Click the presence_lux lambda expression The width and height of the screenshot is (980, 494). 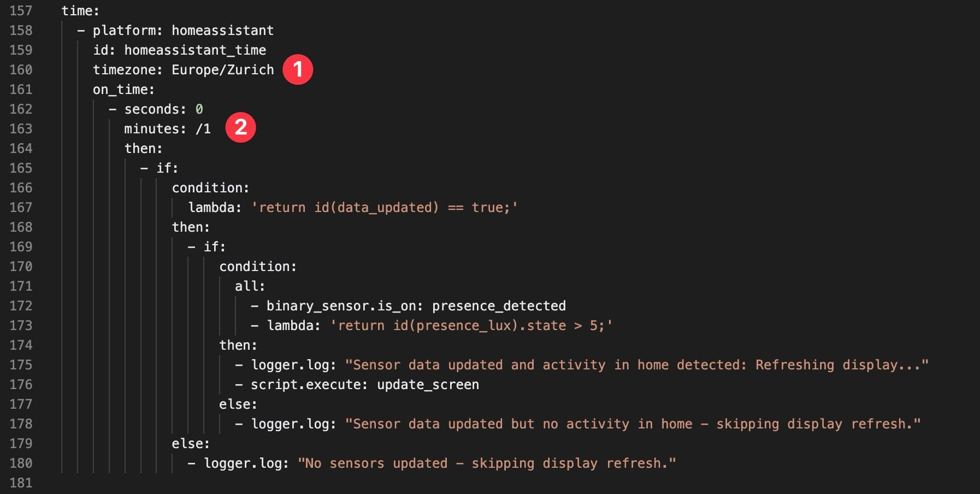point(471,326)
